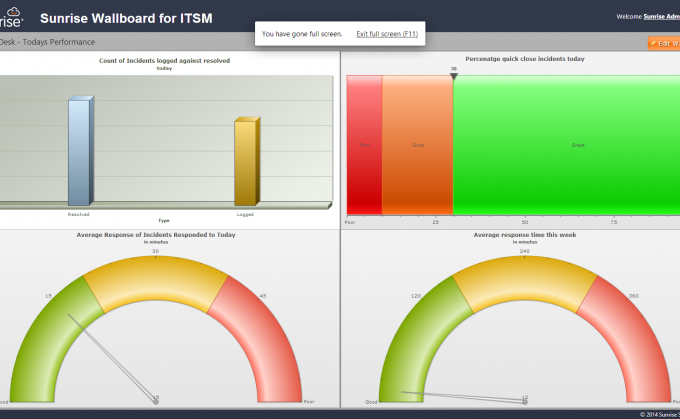680x419 pixels.
Task: Click 'Average response time this week' title
Action: tap(525, 235)
